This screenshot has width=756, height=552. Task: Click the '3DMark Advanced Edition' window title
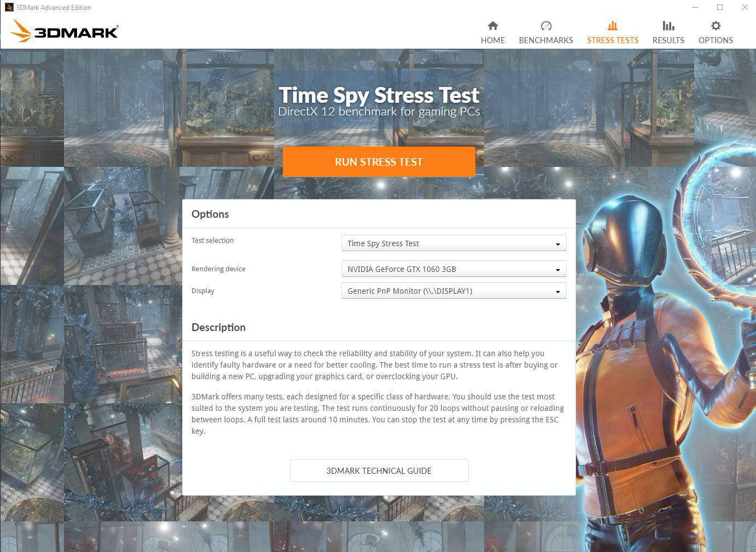[x=54, y=7]
